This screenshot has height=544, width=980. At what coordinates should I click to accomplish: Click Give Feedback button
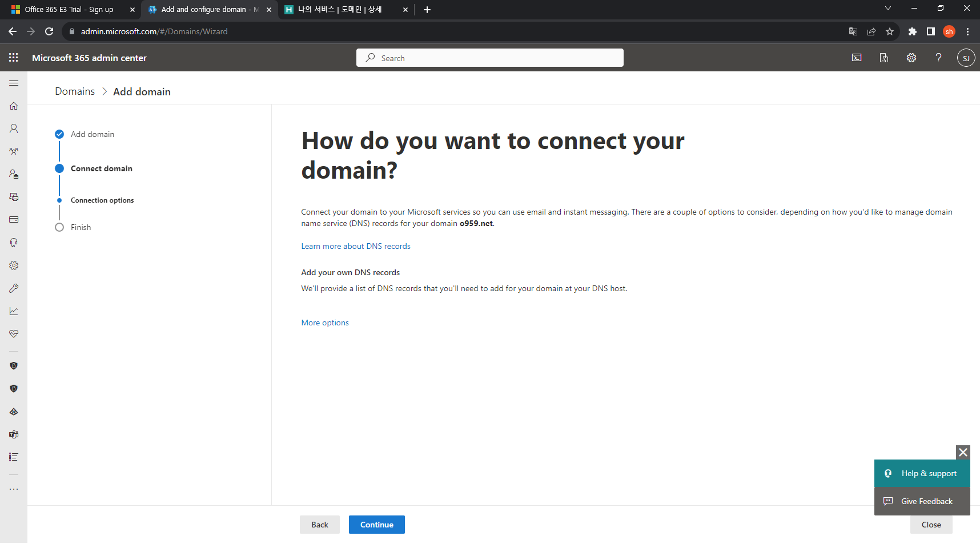coord(922,501)
